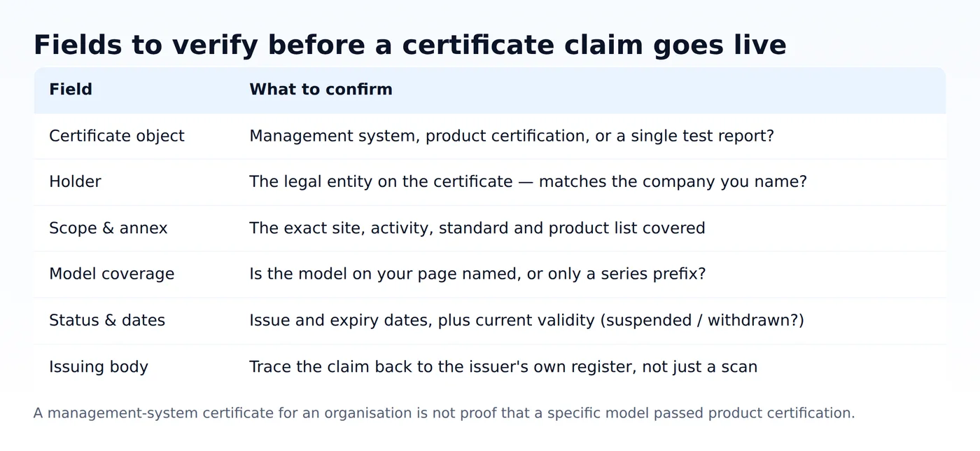This screenshot has height=451, width=980.
Task: Click "product certification" in the first row
Action: 505,136
